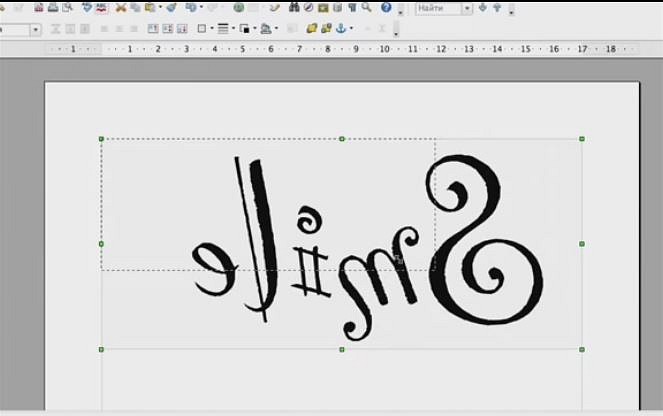The width and height of the screenshot is (663, 416).
Task: Copy the selected image
Action: [135, 7]
